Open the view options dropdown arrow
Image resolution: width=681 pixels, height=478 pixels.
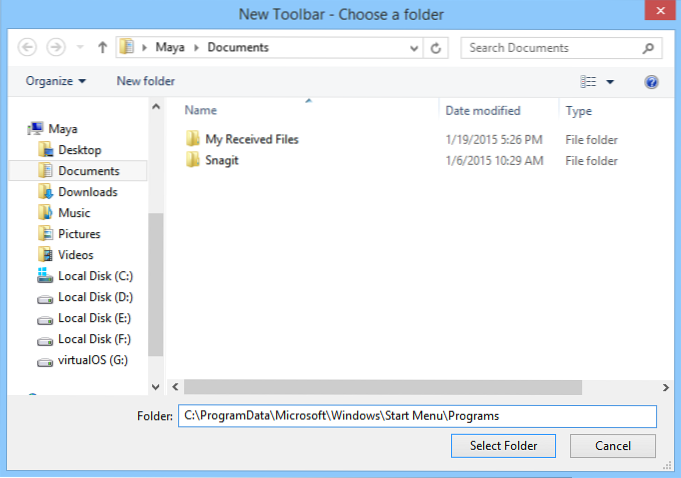[x=610, y=82]
